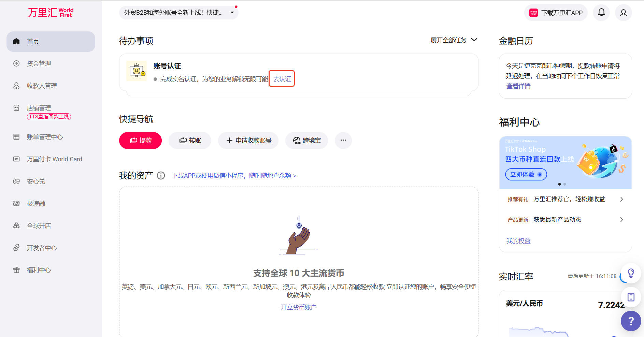Viewport: 644px width, 337px height.
Task: Click the 去认证 link
Action: [x=282, y=79]
